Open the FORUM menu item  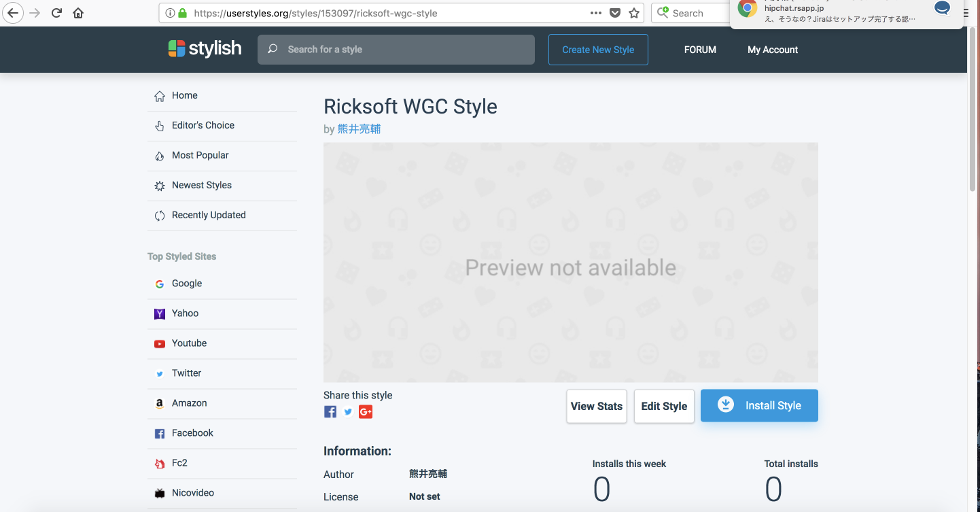(700, 50)
